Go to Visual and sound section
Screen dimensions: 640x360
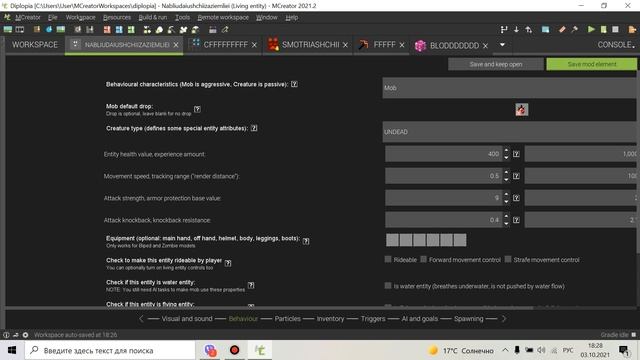coord(187,319)
